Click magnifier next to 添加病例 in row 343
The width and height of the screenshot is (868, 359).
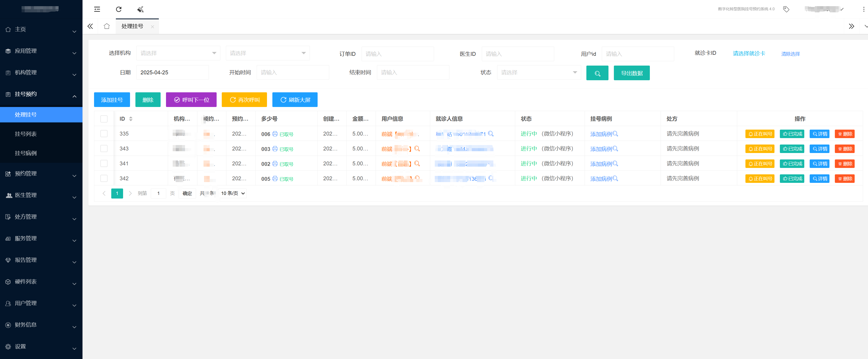coord(615,149)
